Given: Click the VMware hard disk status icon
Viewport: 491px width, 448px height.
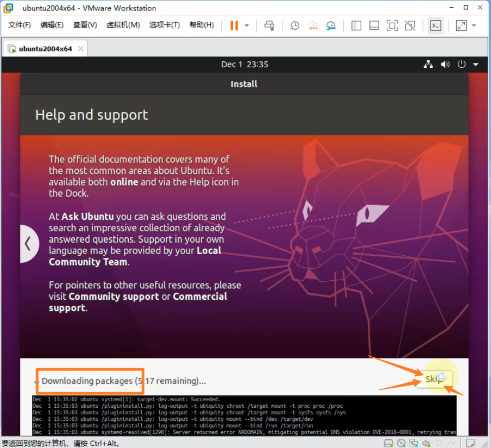Looking at the screenshot, I should point(388,443).
